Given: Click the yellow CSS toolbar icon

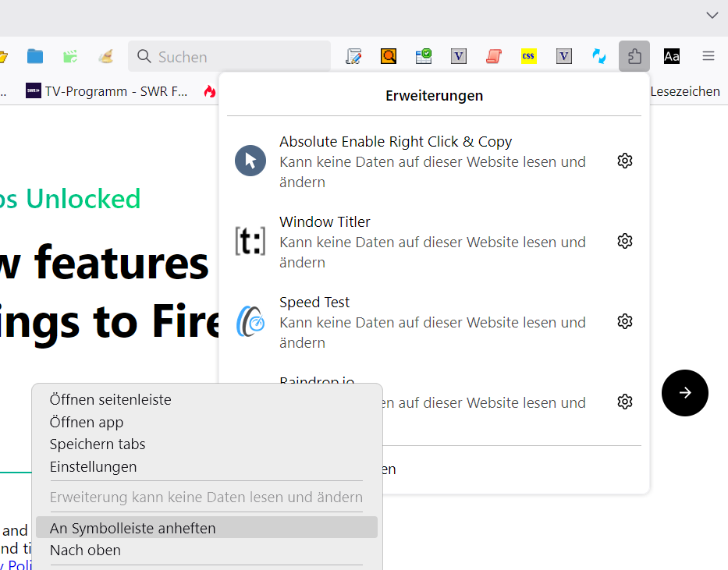Looking at the screenshot, I should [x=529, y=56].
